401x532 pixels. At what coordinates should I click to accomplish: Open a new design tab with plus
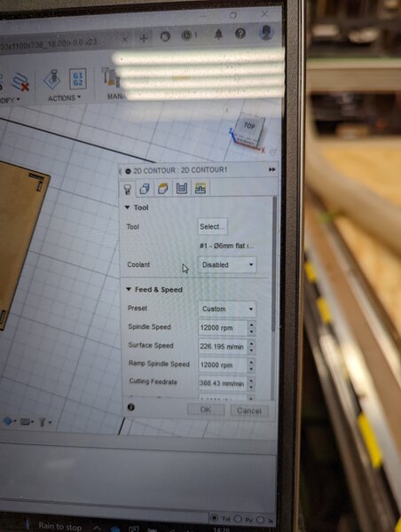(x=144, y=37)
